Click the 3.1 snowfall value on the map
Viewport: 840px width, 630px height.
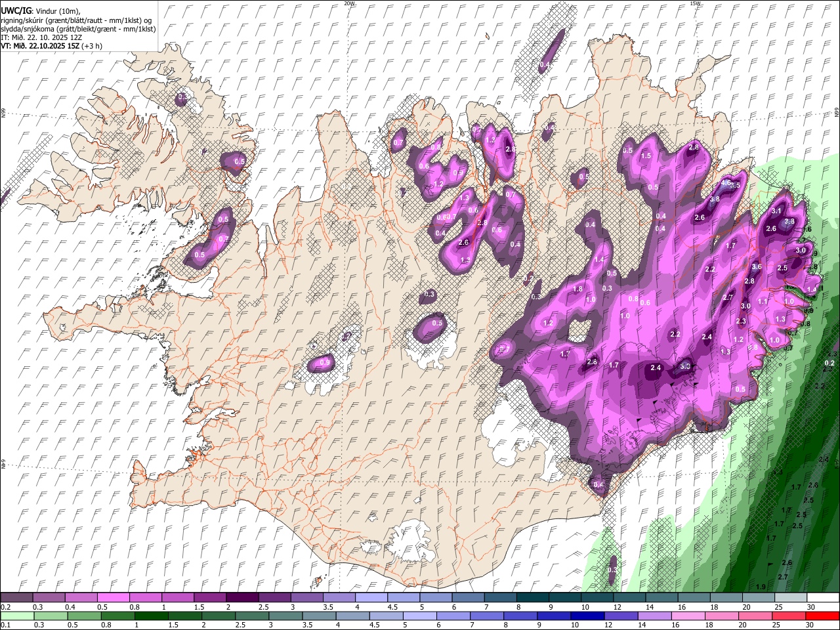[776, 211]
